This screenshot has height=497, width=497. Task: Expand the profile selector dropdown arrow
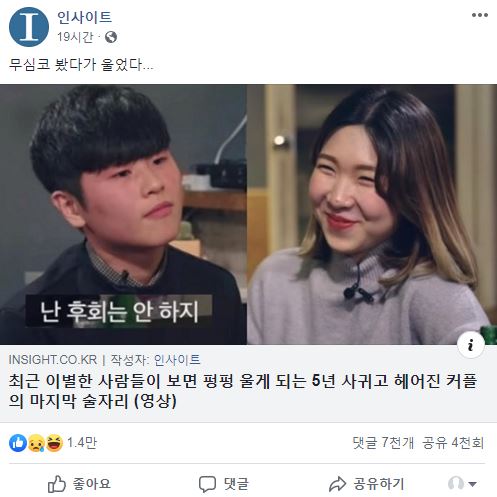[x=472, y=484]
